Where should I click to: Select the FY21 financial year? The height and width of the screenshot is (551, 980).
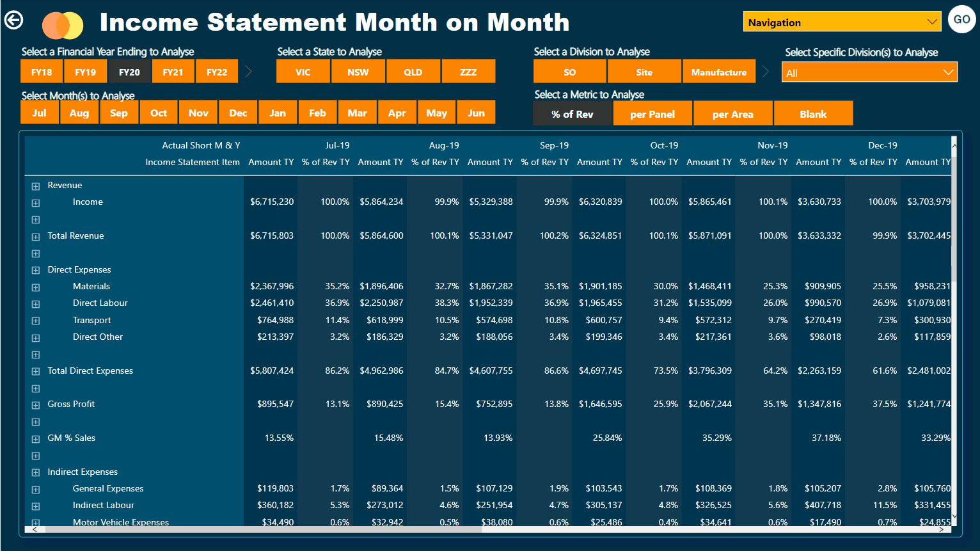click(x=173, y=71)
